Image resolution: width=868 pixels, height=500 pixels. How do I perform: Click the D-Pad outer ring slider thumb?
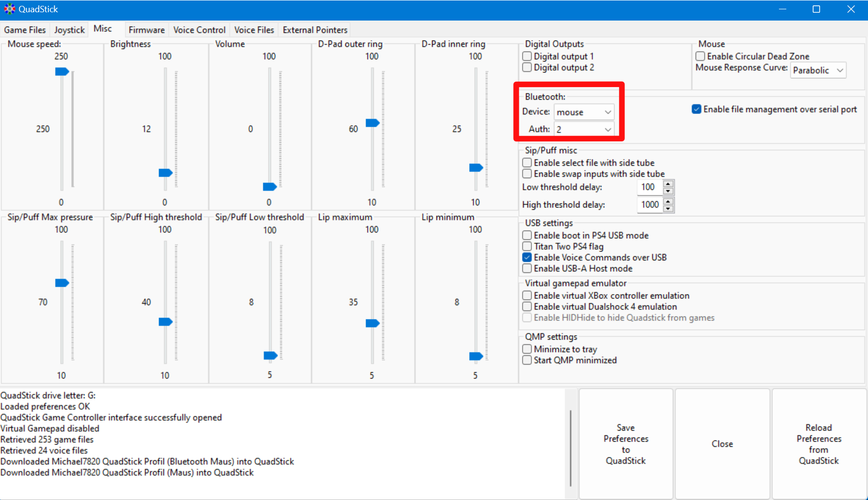point(372,123)
